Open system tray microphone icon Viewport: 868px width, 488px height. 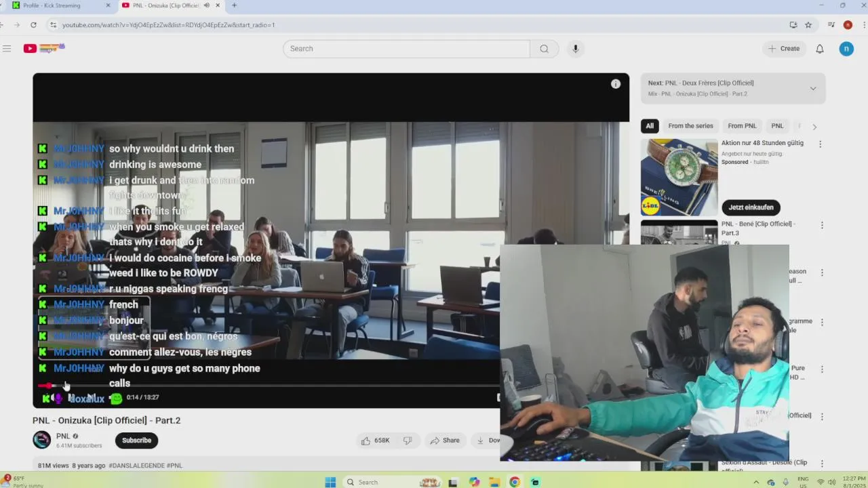(x=786, y=482)
